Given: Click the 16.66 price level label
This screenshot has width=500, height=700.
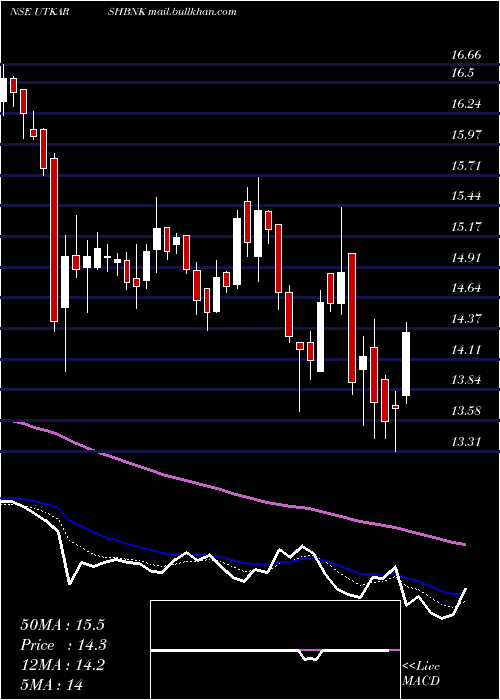Looking at the screenshot, I should pos(466,55).
